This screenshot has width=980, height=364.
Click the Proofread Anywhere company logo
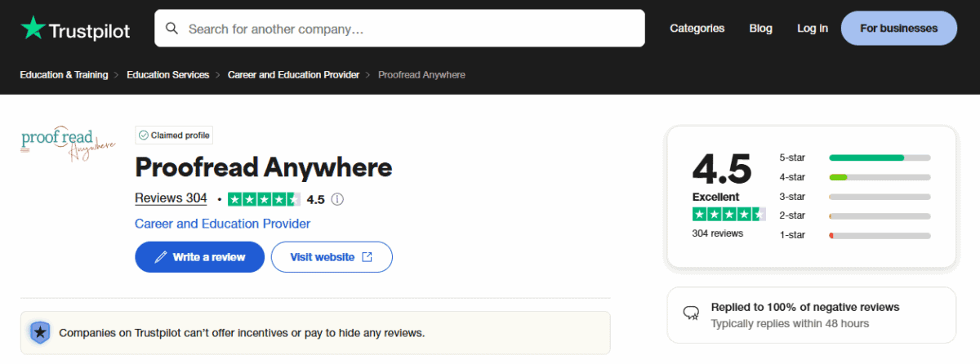pos(68,144)
